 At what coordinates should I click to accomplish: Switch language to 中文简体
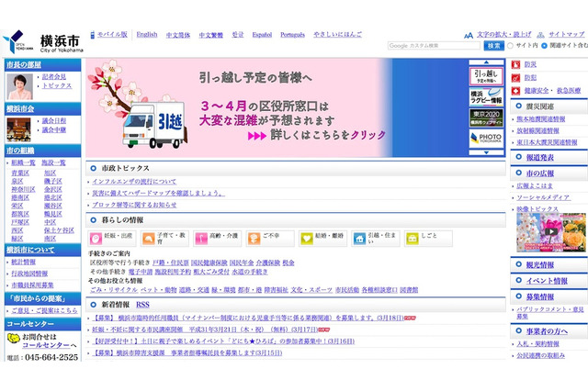[x=178, y=35]
